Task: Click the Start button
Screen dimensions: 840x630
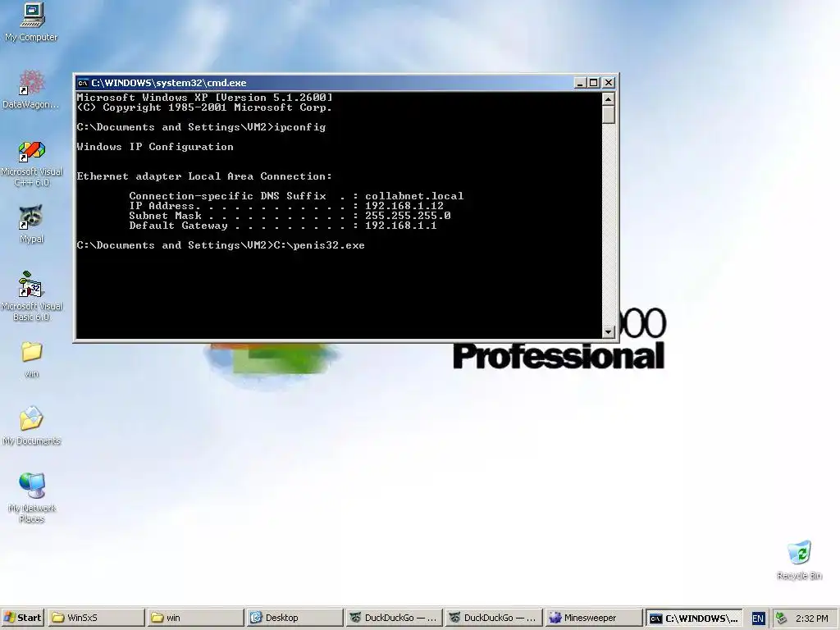Action: click(x=23, y=618)
